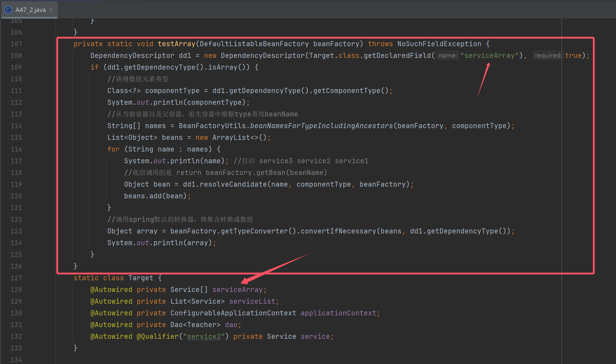The width and height of the screenshot is (616, 364).
Task: Click the serviceList field declaration
Action: pyautogui.click(x=252, y=301)
